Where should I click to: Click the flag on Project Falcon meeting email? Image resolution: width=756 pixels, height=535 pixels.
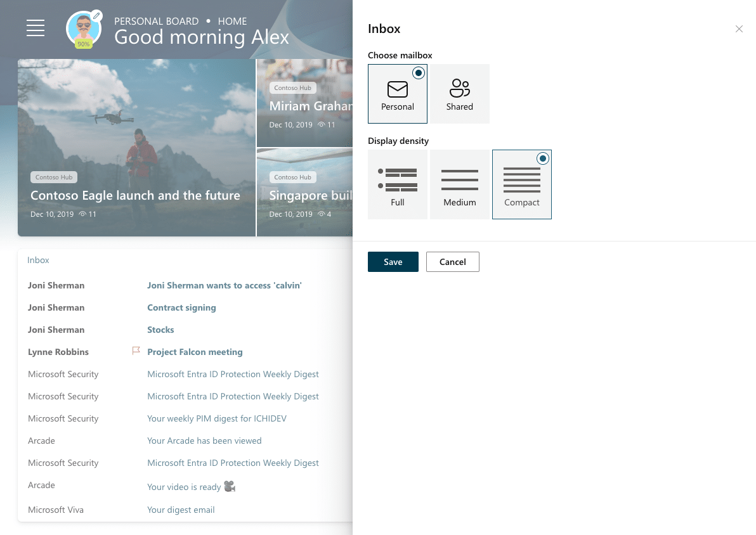click(136, 351)
